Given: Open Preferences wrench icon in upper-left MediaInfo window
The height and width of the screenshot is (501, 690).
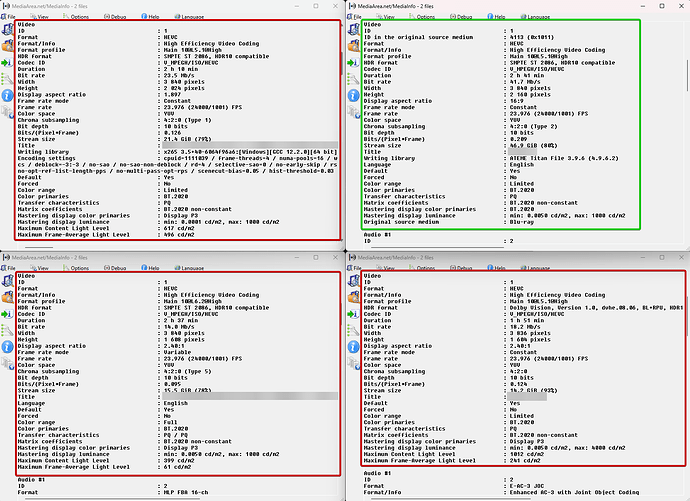Looking at the screenshot, I should coord(7,79).
